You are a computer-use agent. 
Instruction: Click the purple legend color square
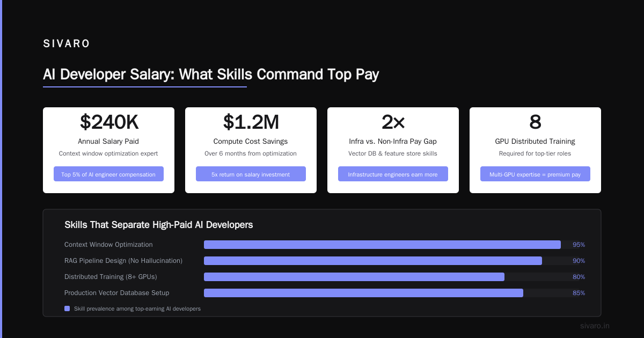tap(67, 308)
